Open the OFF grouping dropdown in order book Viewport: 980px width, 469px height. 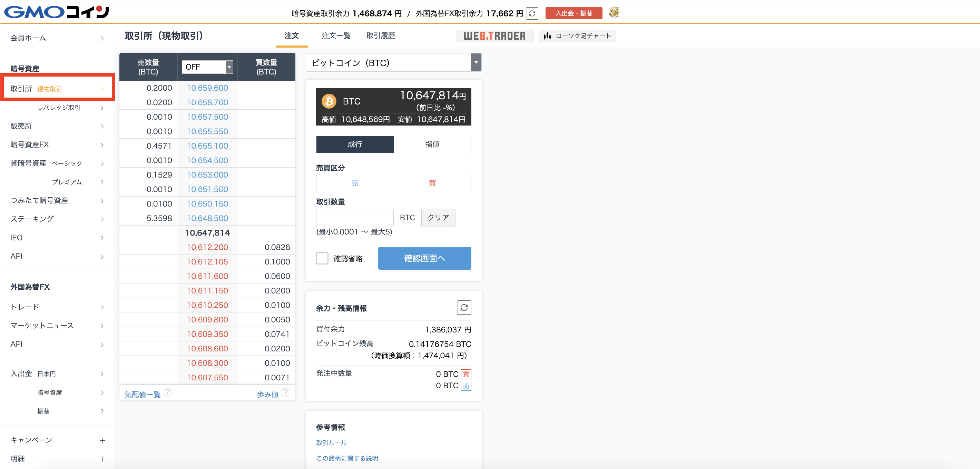point(207,67)
